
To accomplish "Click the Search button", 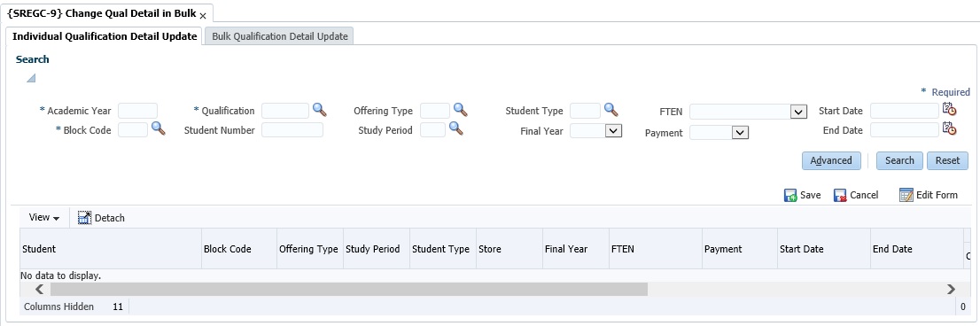I will point(899,160).
